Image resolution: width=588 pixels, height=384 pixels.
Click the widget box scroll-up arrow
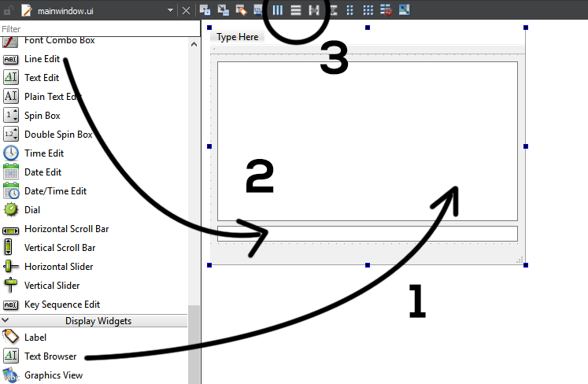[194, 44]
